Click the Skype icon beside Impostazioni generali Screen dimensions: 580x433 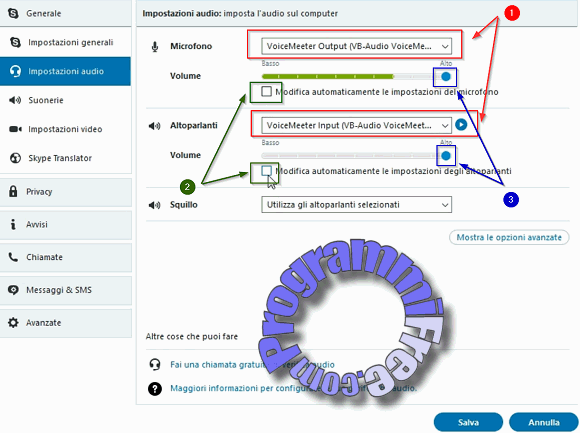pyautogui.click(x=16, y=42)
